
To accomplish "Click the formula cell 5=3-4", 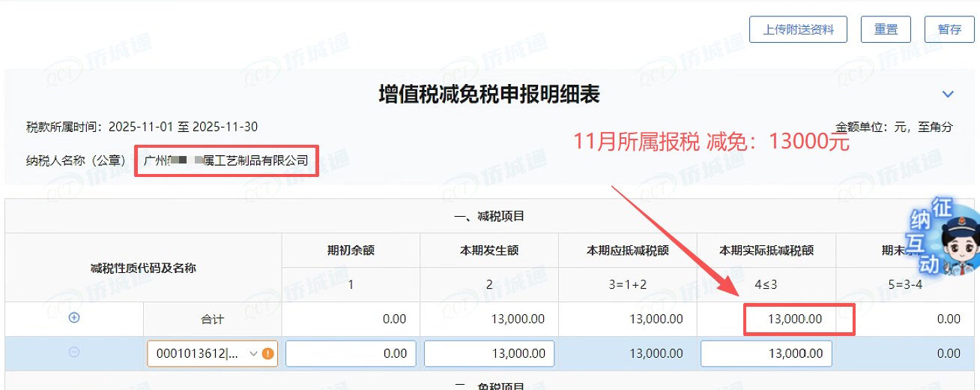I will click(x=905, y=285).
